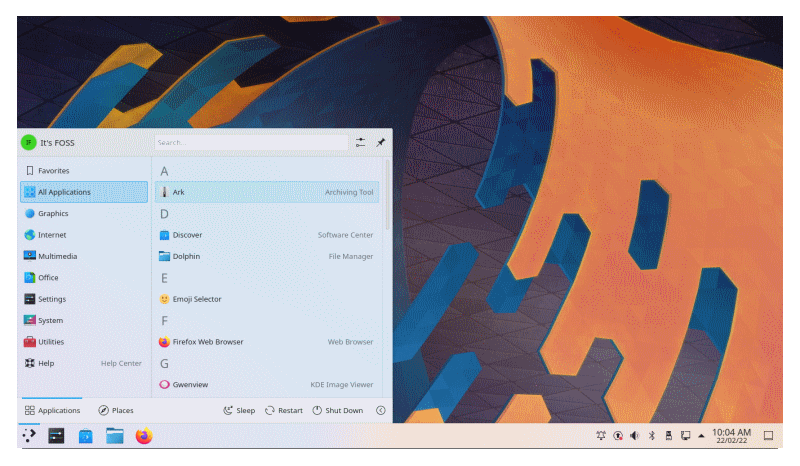The image size is (800, 466).
Task: Click the notifications bell tray icon
Action: coord(601,435)
